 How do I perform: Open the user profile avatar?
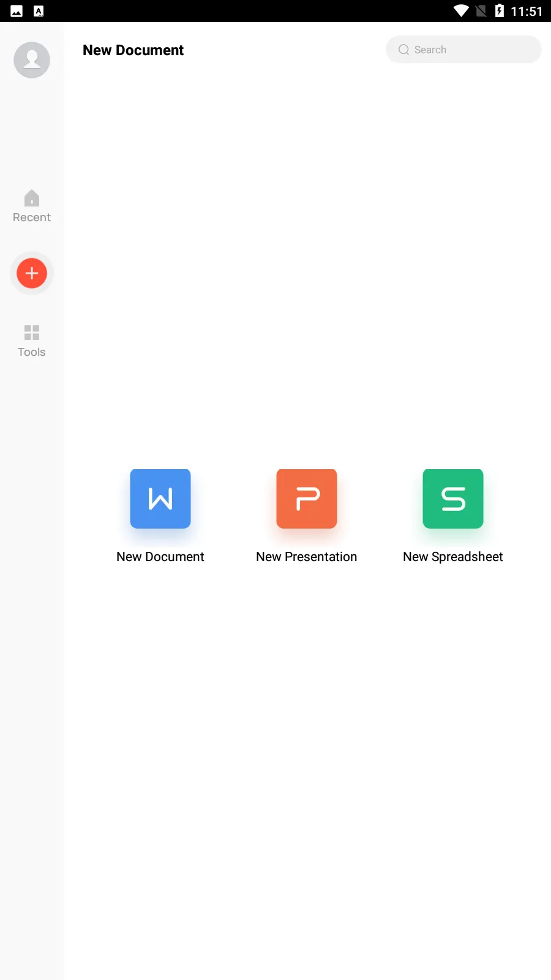[x=32, y=60]
